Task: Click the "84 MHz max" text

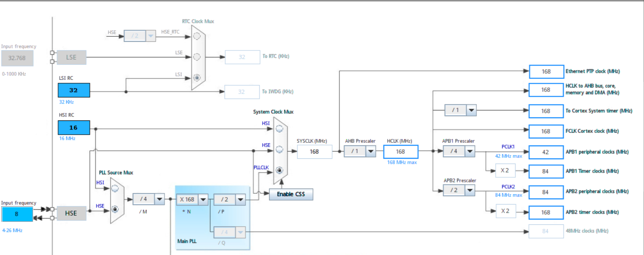Action: pyautogui.click(x=508, y=195)
